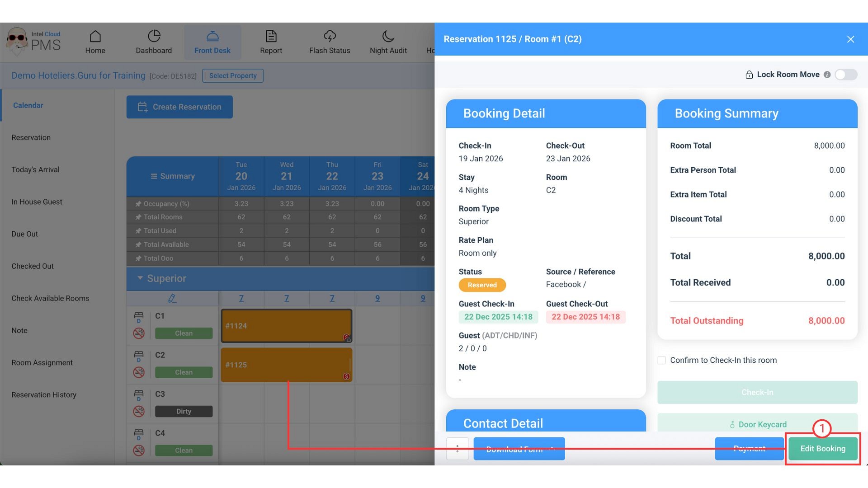Viewport: 868px width, 488px height.
Task: Collapse the Superior room type section
Action: [140, 278]
